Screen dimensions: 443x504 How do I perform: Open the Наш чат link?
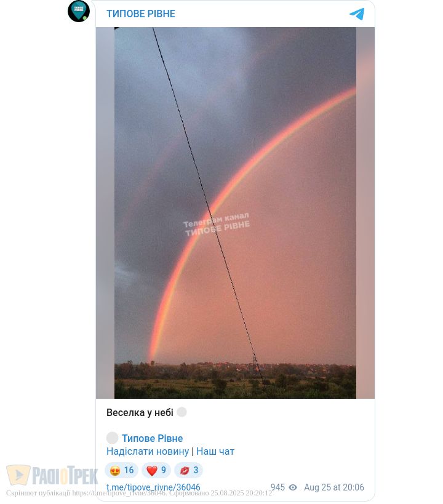(x=215, y=451)
